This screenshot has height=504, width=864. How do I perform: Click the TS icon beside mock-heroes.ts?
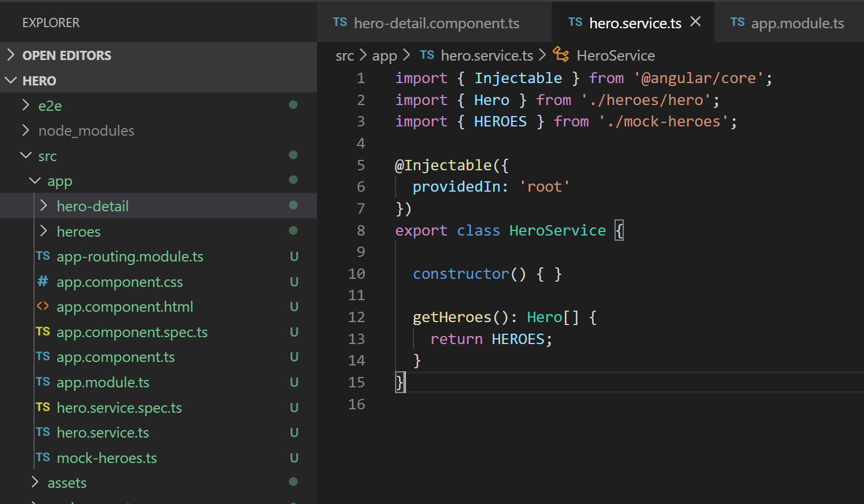click(x=43, y=457)
